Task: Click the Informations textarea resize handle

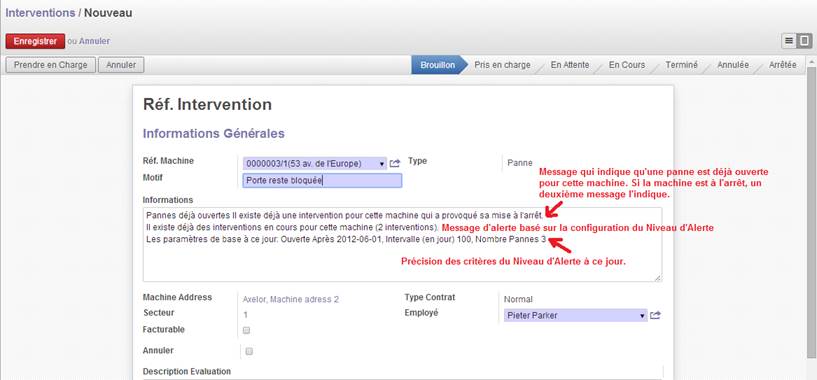Action: pos(658,278)
